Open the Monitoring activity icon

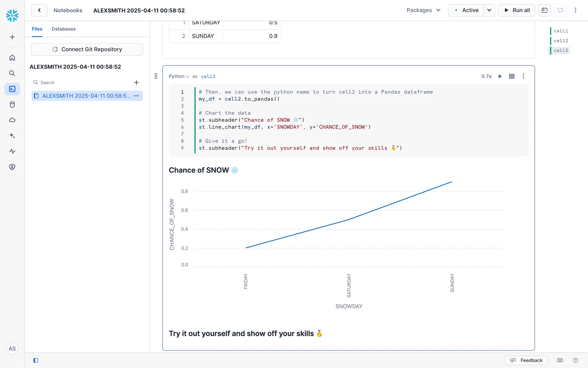pyautogui.click(x=12, y=151)
